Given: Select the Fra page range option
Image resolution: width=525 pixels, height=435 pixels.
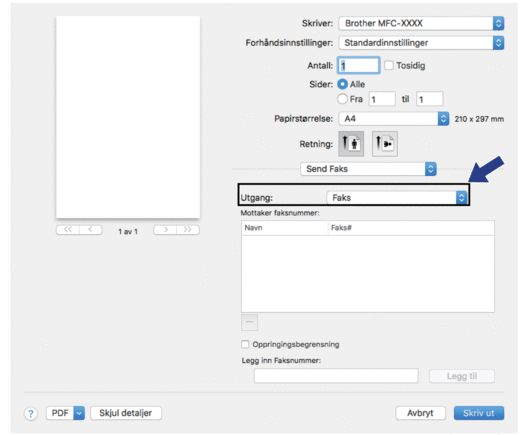Looking at the screenshot, I should pos(342,99).
